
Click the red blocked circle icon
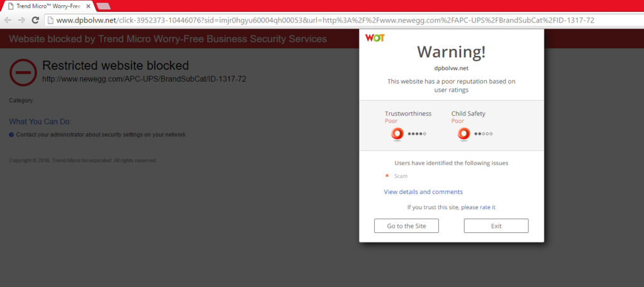(23, 72)
